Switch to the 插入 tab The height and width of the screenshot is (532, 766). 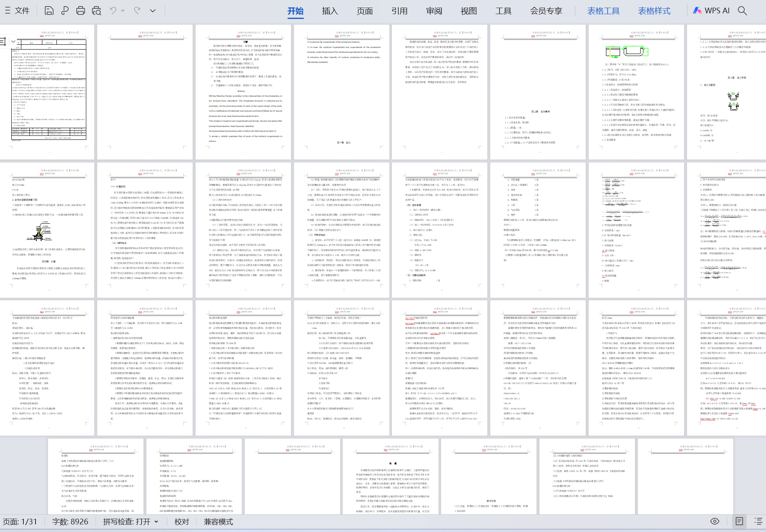pyautogui.click(x=330, y=11)
